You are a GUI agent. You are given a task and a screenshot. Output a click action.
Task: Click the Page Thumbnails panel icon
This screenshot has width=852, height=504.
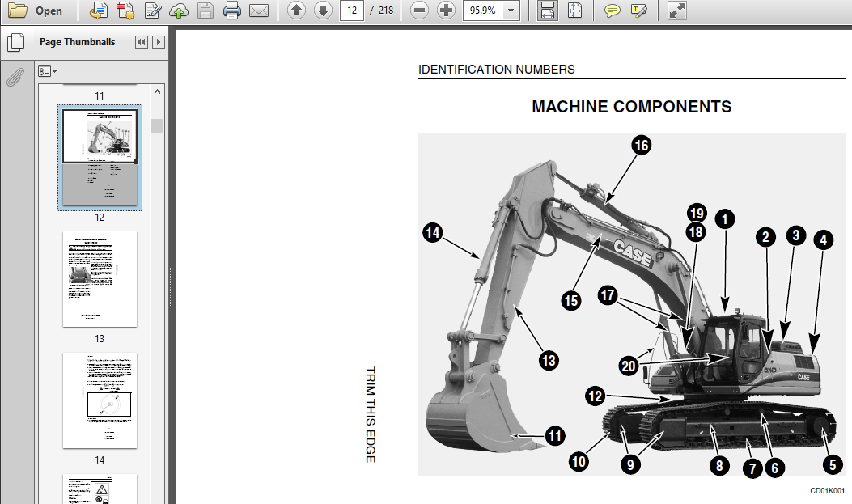[x=15, y=42]
